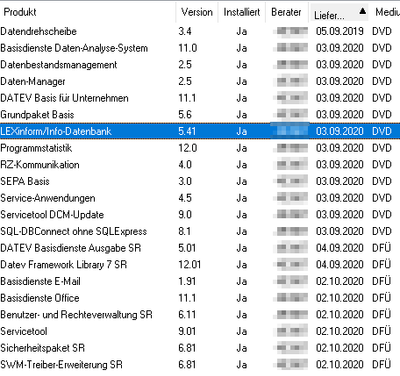Select DATEV Basis für Unternehmen
This screenshot has width=400, height=376.
coord(200,98)
